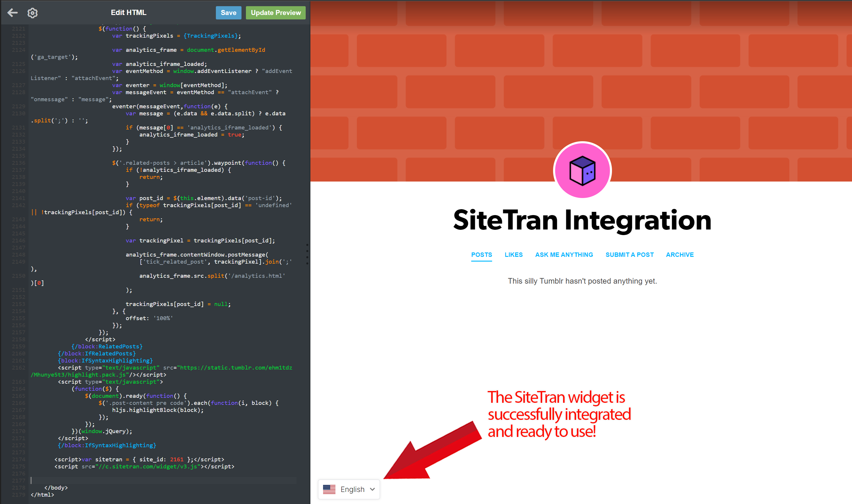Select the POSTS tab on blog
This screenshot has height=504, width=852.
point(482,254)
